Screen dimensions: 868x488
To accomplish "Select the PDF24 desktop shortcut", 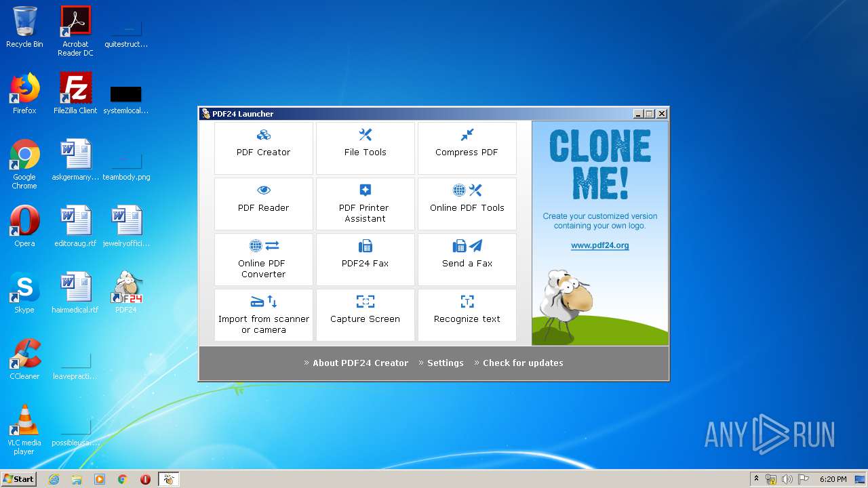I will 126,293.
